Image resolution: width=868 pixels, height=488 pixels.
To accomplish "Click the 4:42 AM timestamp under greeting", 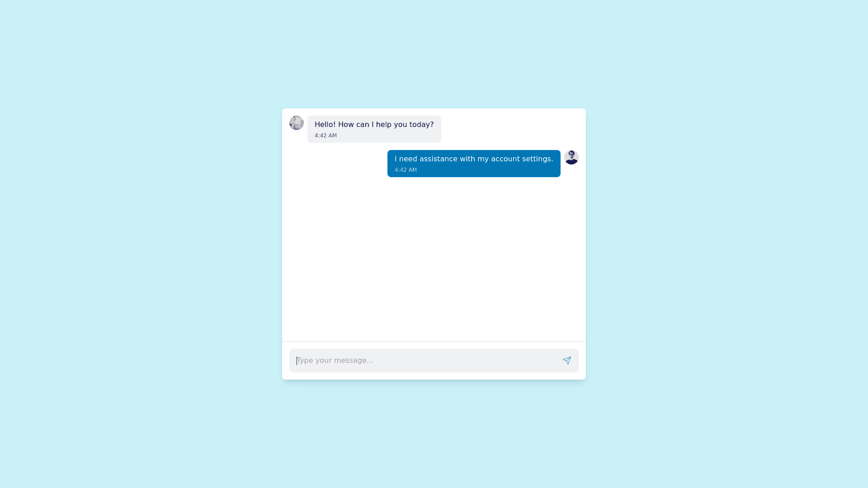I will pyautogui.click(x=325, y=136).
